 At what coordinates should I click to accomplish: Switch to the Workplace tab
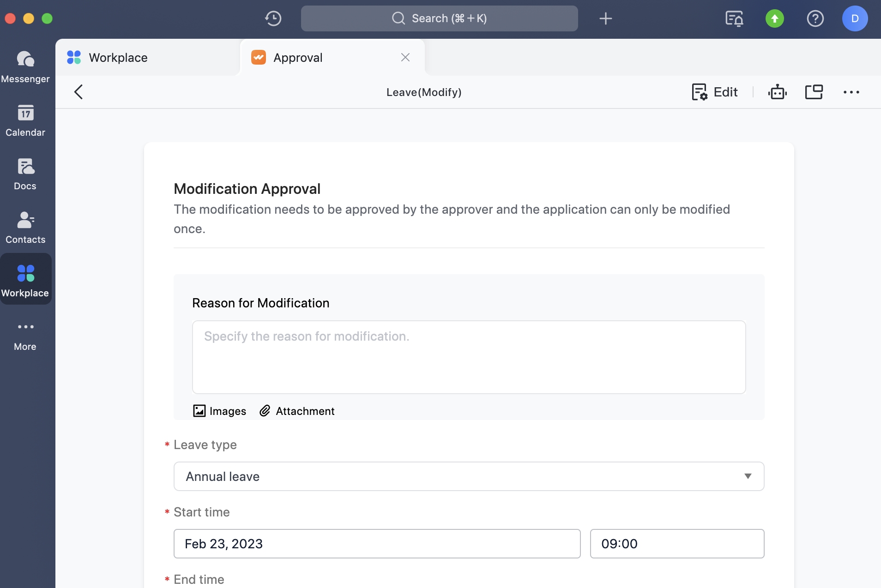click(118, 57)
